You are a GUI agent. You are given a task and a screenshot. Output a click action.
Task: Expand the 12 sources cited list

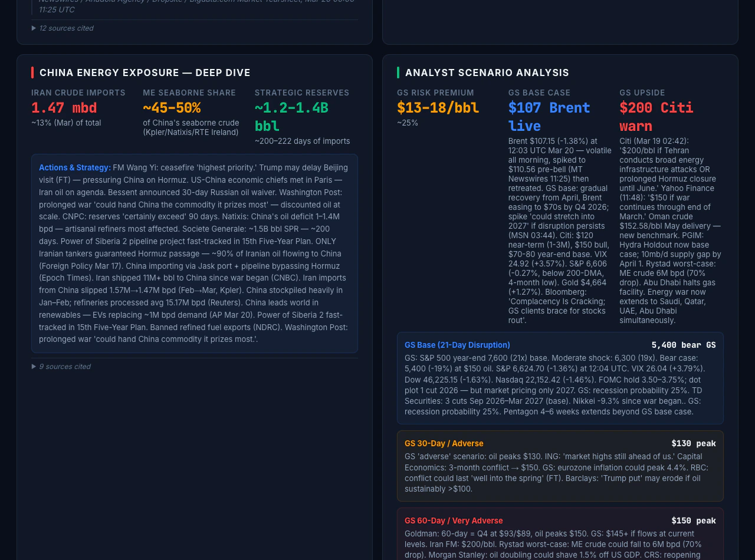click(x=65, y=28)
